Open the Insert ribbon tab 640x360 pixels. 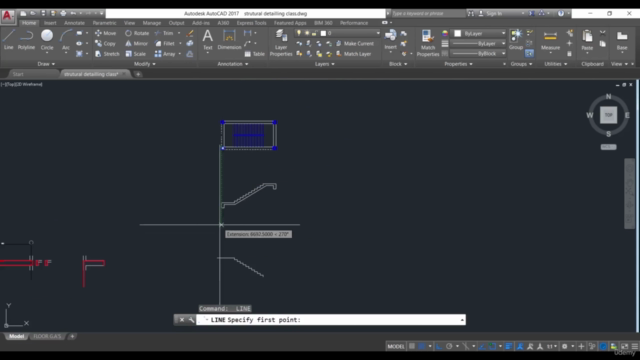50,23
